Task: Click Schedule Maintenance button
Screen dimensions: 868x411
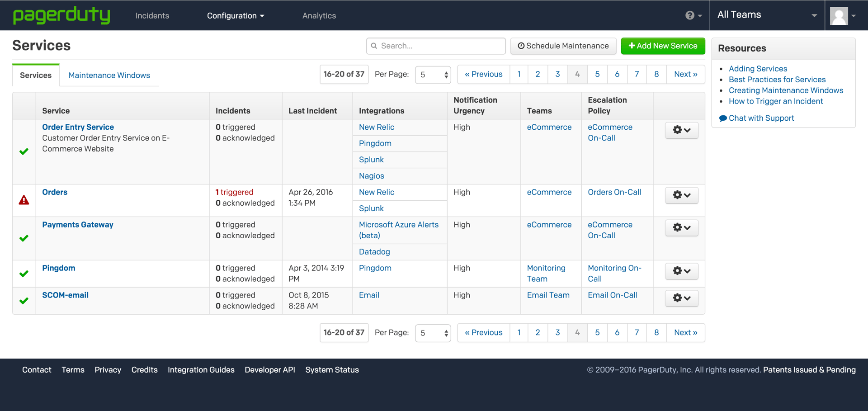Action: pyautogui.click(x=563, y=46)
